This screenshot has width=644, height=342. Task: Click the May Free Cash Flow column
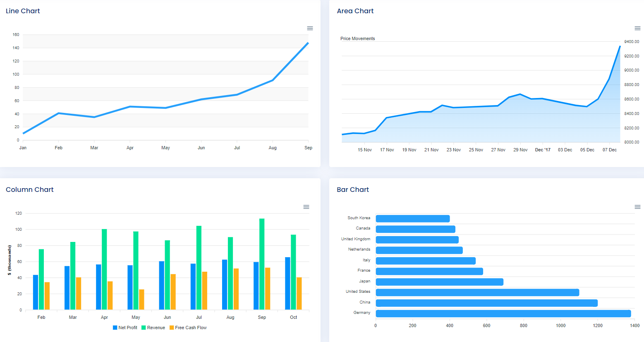[141, 299]
